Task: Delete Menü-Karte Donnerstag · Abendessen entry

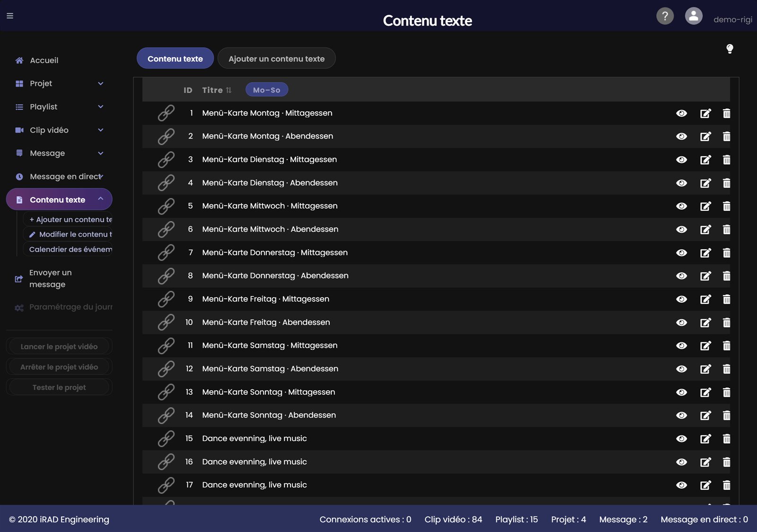Action: pyautogui.click(x=727, y=276)
